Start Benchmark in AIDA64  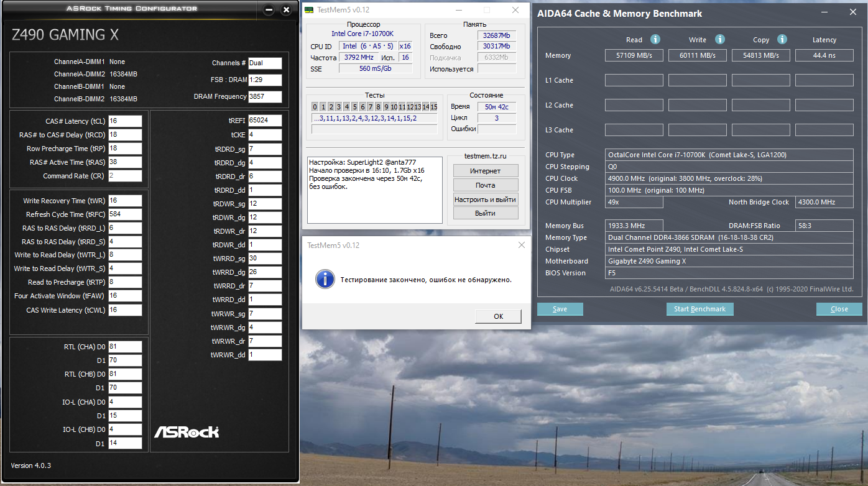(x=699, y=309)
